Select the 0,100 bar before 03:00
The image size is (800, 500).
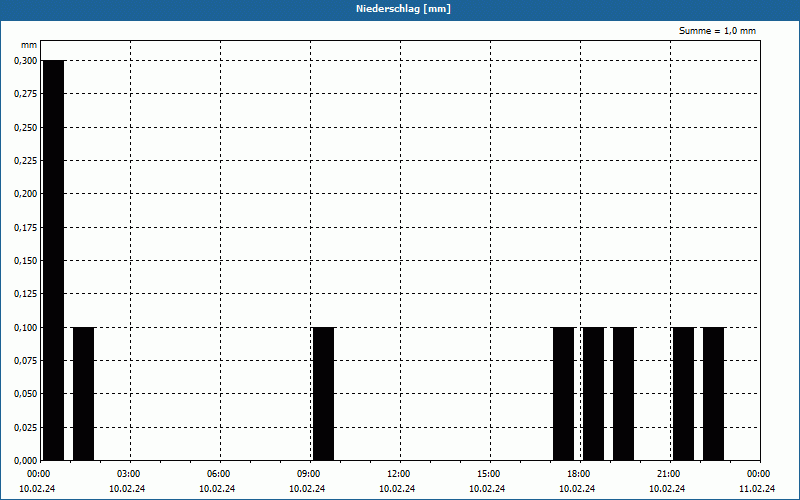coord(84,394)
